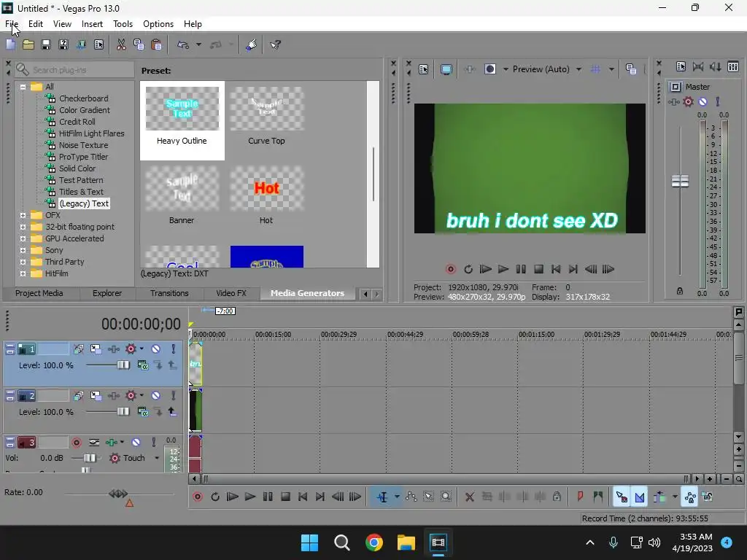Mute audio track 3
747x560 pixels.
coord(136,443)
